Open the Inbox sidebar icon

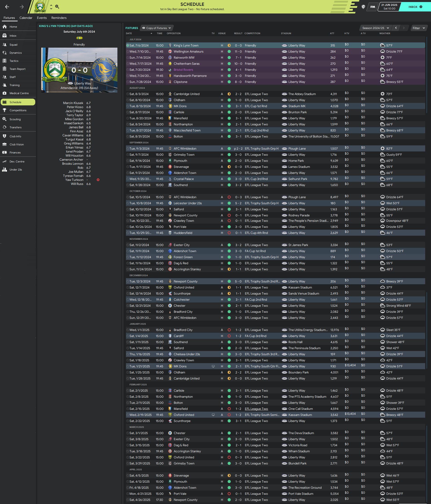point(4,36)
